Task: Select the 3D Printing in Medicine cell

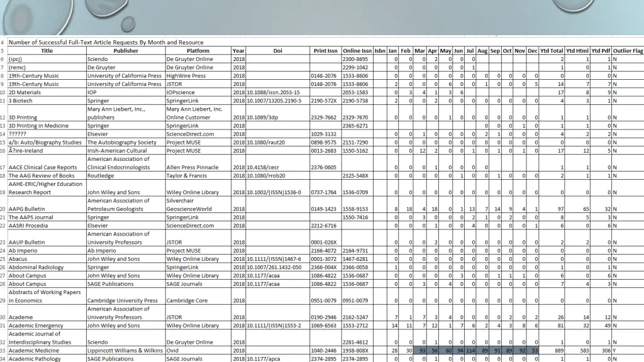Action: (x=47, y=126)
